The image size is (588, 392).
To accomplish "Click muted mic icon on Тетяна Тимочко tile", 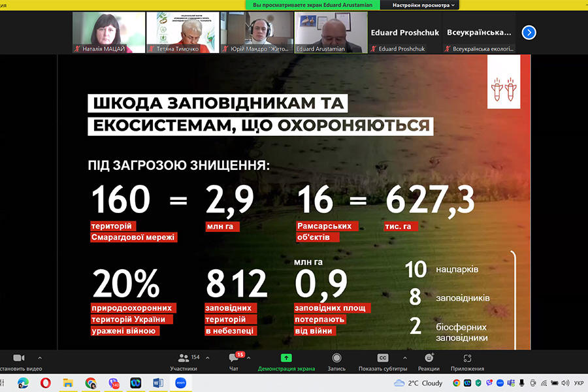I will click(152, 49).
